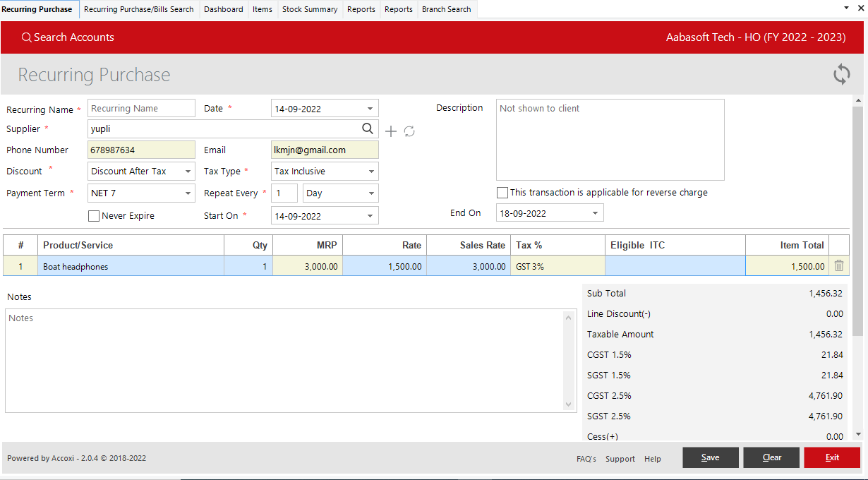Switch to Recurring Purchase/Bills Search tab
868x480 pixels.
pos(139,9)
